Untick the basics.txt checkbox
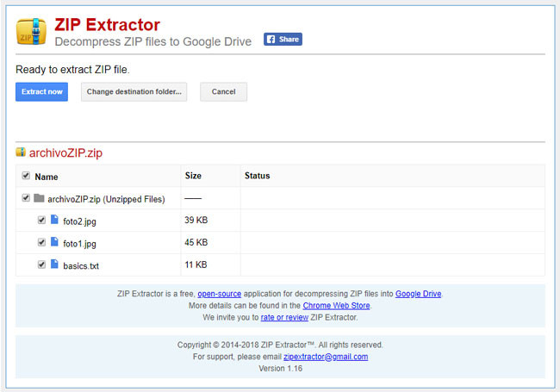The height and width of the screenshot is (392, 560). 41,265
